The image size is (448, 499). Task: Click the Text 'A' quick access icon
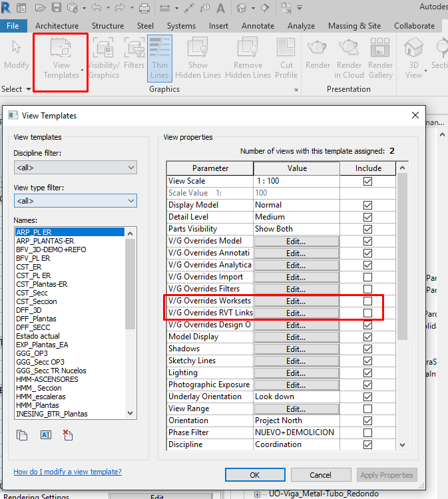click(x=220, y=8)
